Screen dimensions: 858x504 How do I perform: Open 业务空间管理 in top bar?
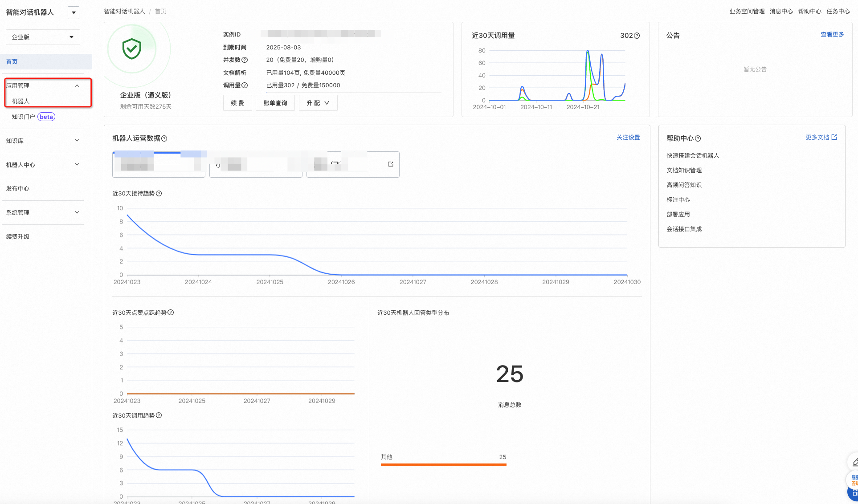point(747,11)
